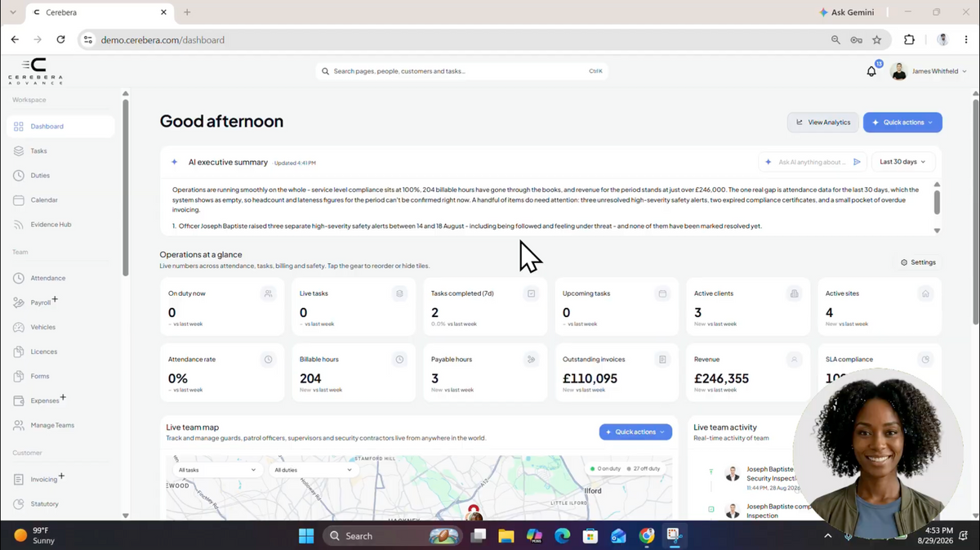Open Evidence Hub in the sidebar
The width and height of the screenshot is (980, 550).
pyautogui.click(x=61, y=225)
